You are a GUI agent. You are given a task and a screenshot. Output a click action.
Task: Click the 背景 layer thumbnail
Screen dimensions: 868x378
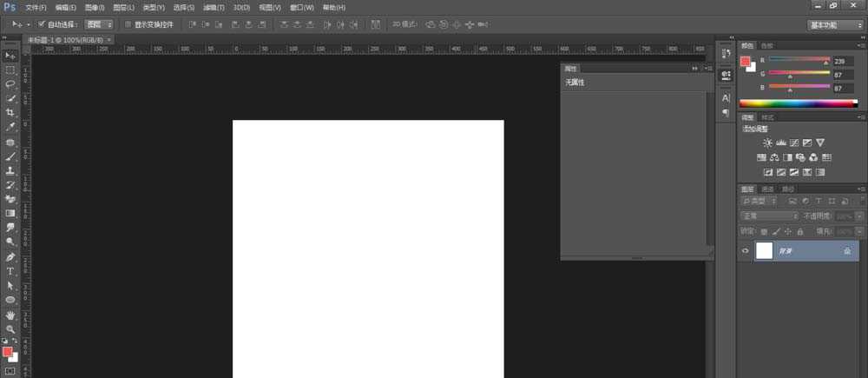[765, 251]
